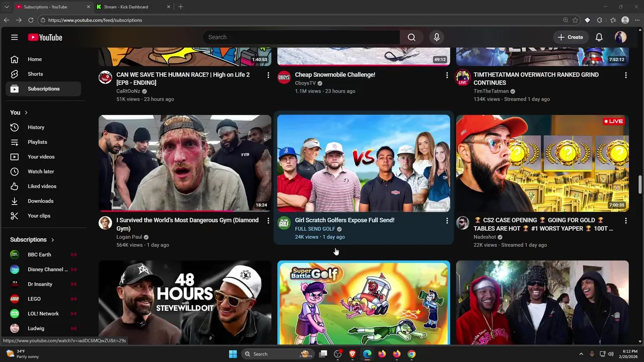Open Girl Scratch Golfers video thumbnail
Viewport: 644px width, 362px height.
364,163
